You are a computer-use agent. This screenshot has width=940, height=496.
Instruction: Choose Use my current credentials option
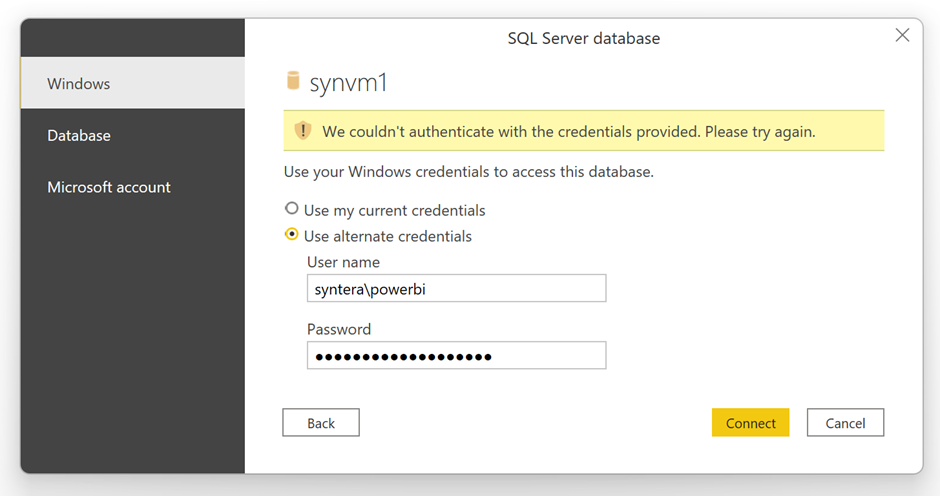(291, 209)
